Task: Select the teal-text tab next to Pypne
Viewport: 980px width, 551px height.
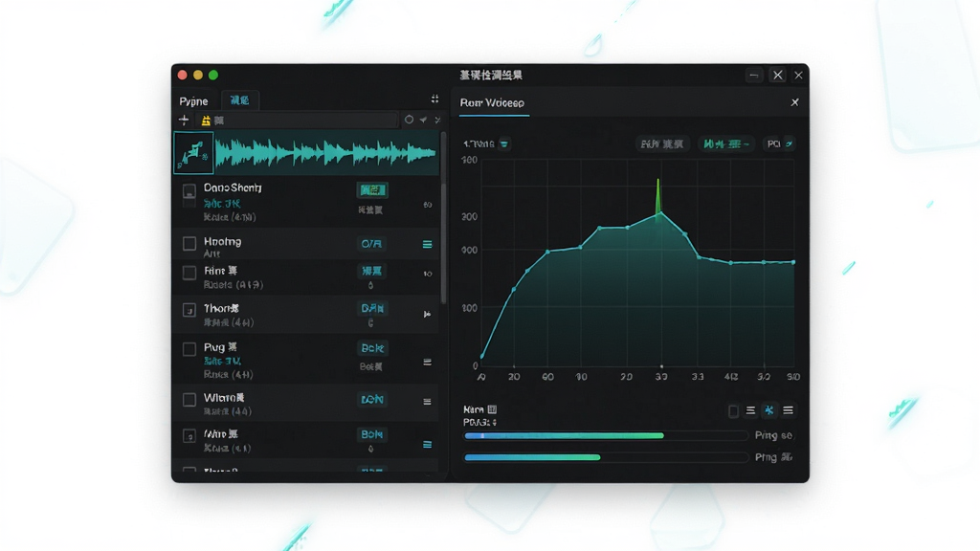Action: [239, 100]
